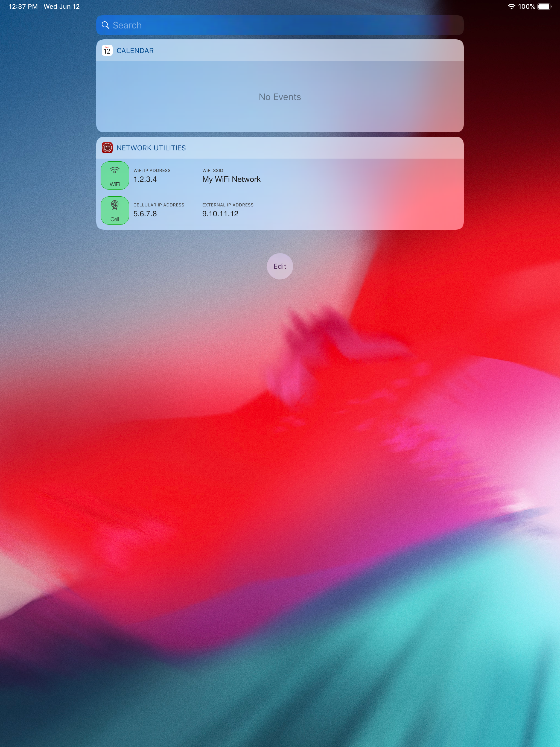Image resolution: width=560 pixels, height=747 pixels.
Task: Open the Calendar app icon showing 12
Action: pos(107,51)
